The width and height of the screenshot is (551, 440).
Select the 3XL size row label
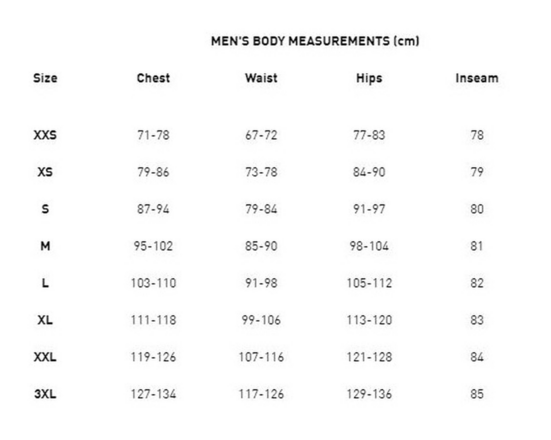[x=45, y=394]
